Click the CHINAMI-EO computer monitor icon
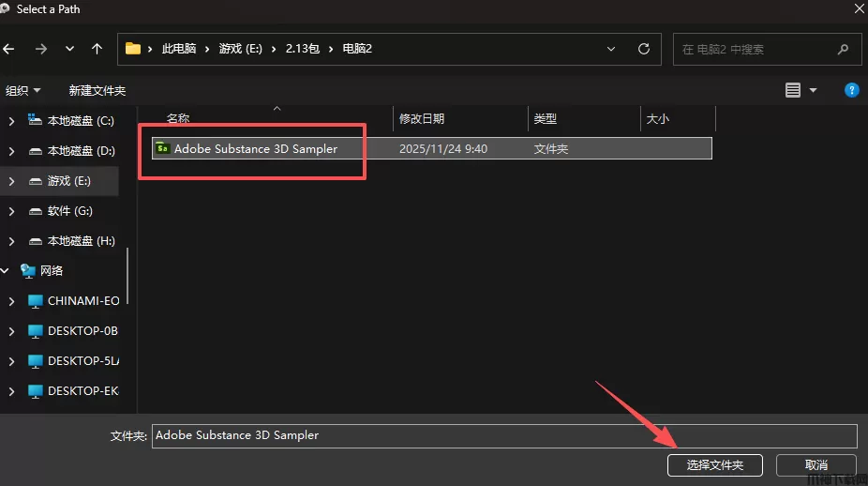The width and height of the screenshot is (868, 486). tap(36, 301)
